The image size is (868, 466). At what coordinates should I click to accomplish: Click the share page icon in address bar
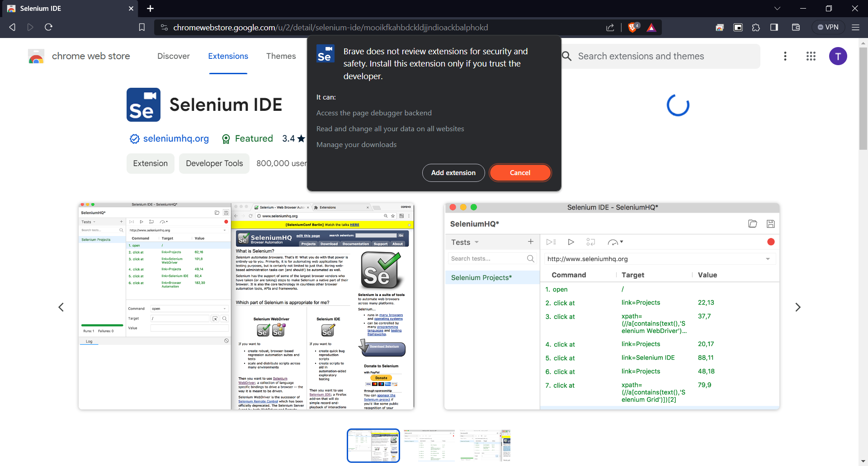click(x=610, y=28)
